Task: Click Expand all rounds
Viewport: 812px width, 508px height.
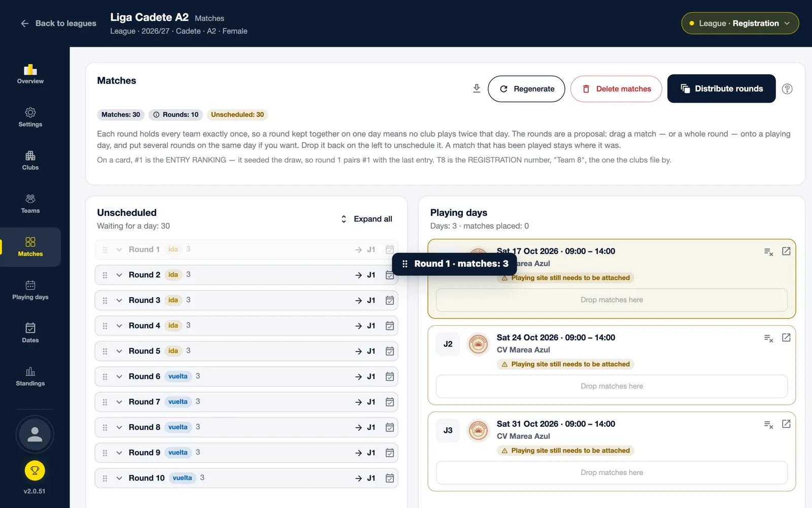Action: (x=367, y=219)
